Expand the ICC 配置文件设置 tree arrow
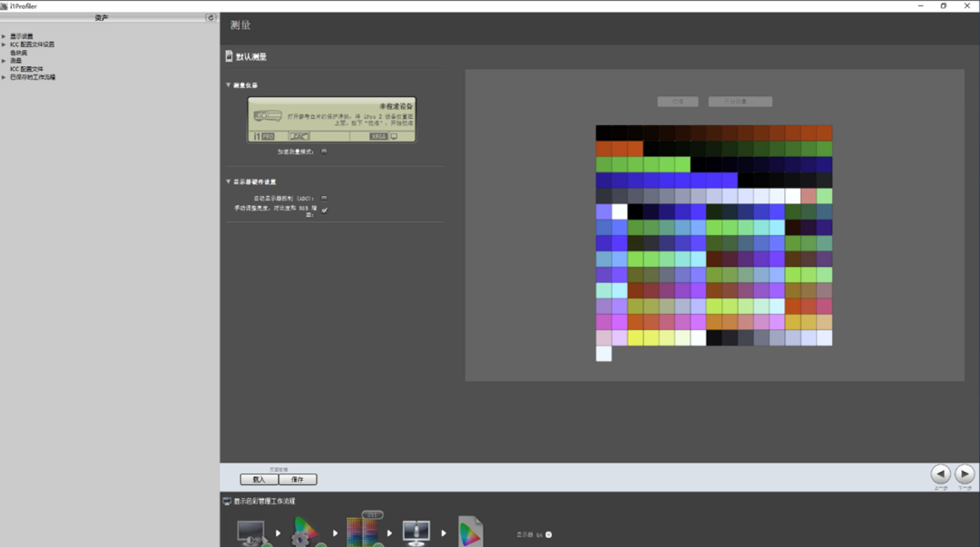This screenshot has width=980, height=547. [4, 44]
